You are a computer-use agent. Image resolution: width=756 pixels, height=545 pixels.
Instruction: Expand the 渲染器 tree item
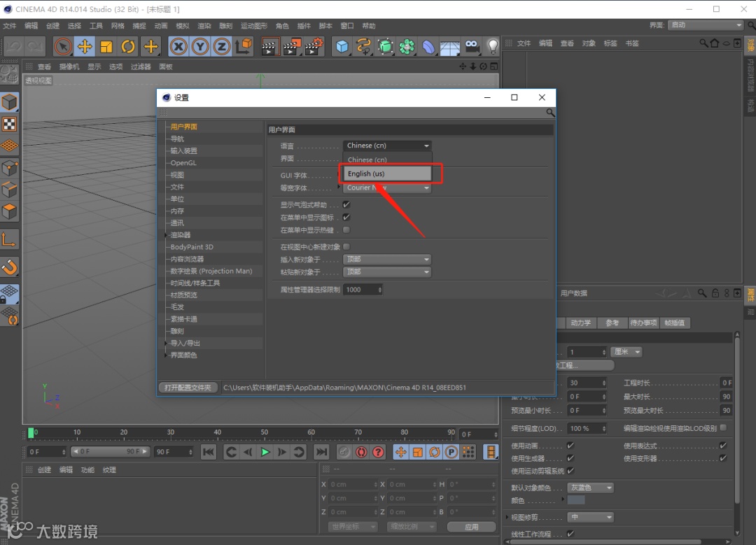[x=167, y=235]
